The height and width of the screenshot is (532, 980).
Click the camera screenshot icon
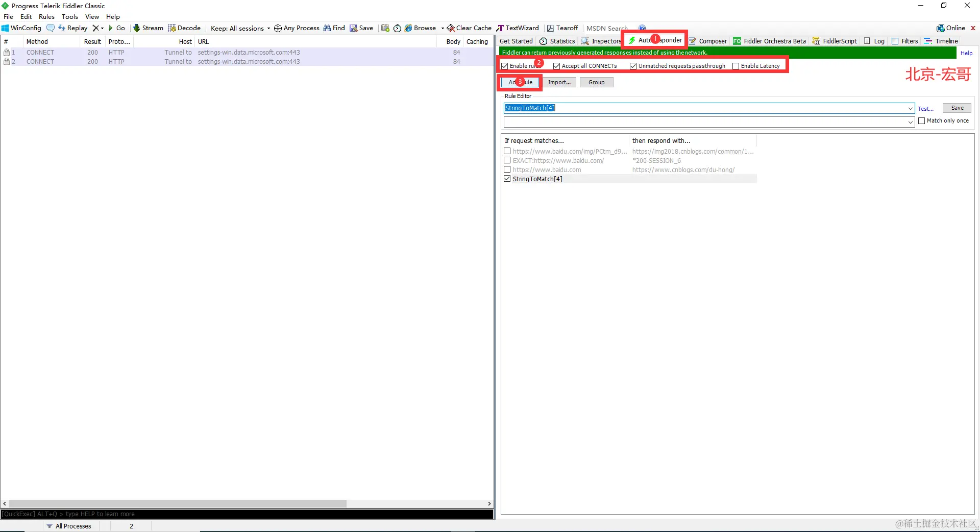click(385, 28)
